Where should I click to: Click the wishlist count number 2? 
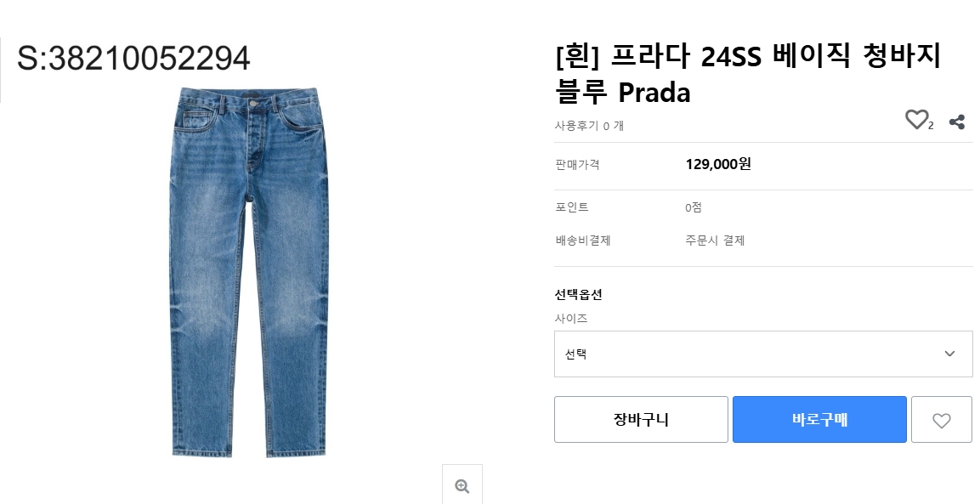(x=931, y=126)
